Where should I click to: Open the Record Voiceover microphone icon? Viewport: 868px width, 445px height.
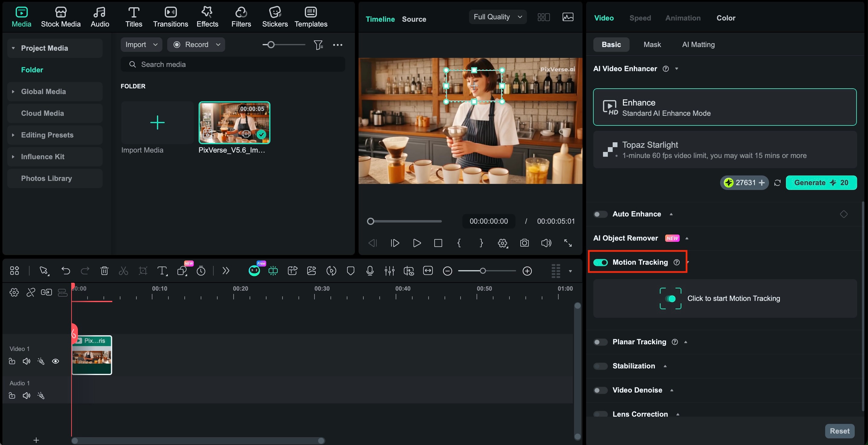tap(370, 271)
